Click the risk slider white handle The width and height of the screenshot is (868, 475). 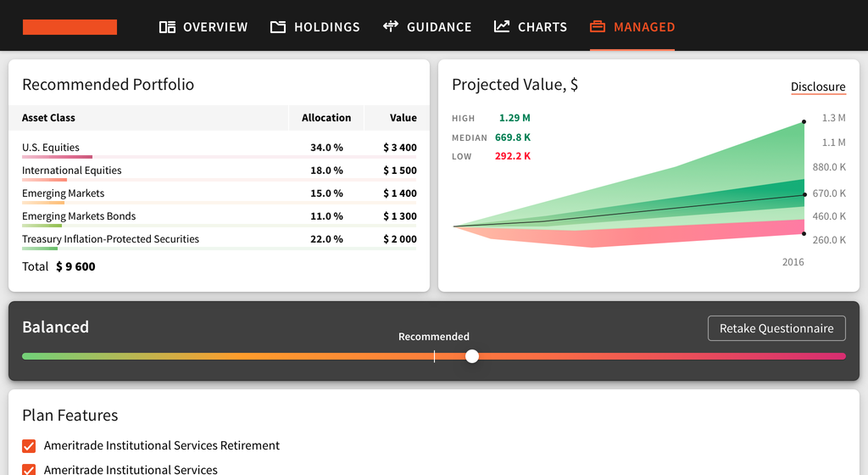tap(472, 356)
